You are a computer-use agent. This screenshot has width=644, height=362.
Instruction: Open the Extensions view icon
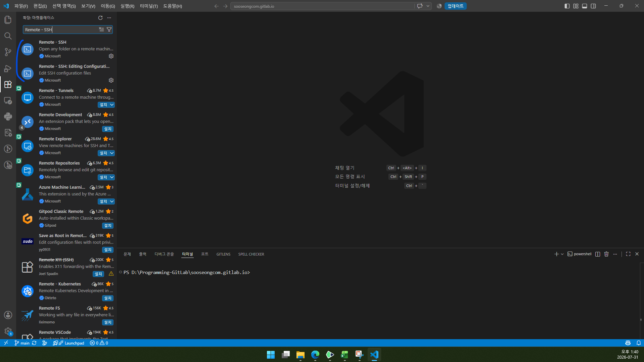point(8,84)
